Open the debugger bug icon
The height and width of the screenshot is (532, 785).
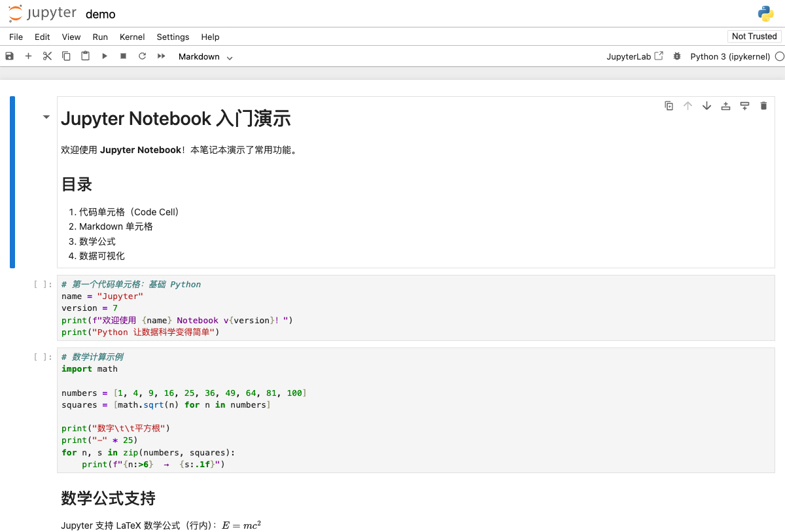(676, 56)
